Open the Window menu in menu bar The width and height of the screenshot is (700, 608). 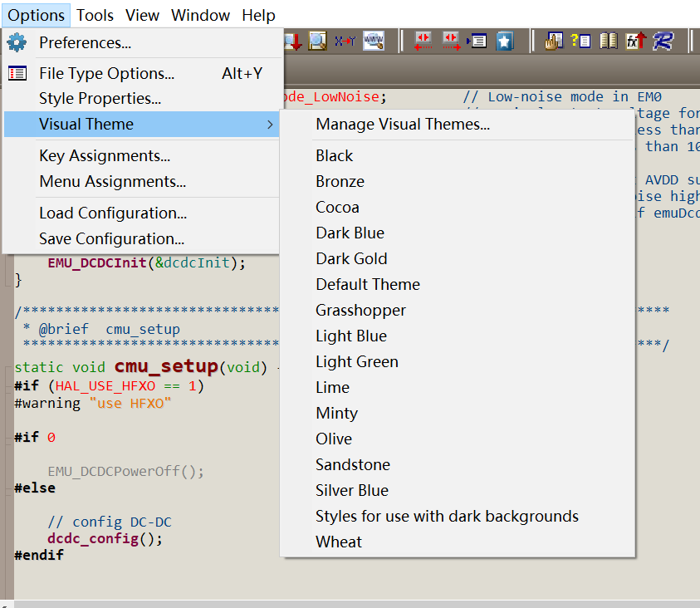200,15
